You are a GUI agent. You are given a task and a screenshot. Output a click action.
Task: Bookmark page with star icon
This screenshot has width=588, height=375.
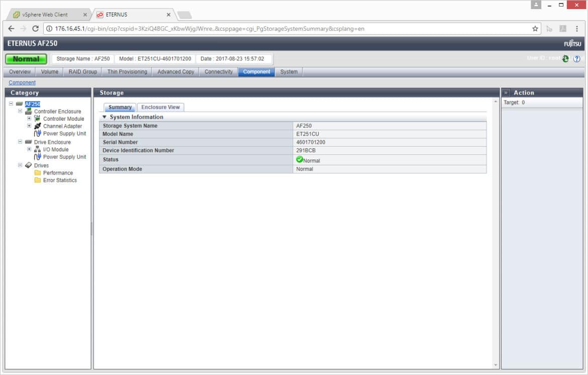(535, 29)
